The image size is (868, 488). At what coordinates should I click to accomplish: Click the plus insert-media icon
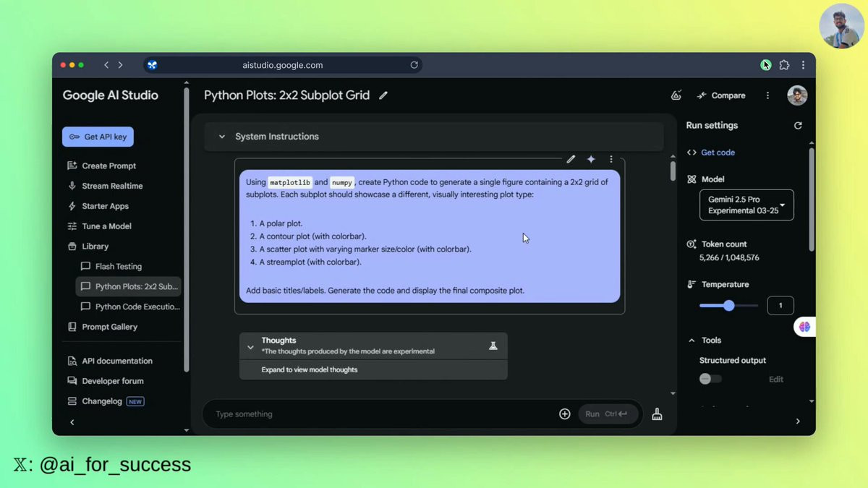pyautogui.click(x=565, y=414)
